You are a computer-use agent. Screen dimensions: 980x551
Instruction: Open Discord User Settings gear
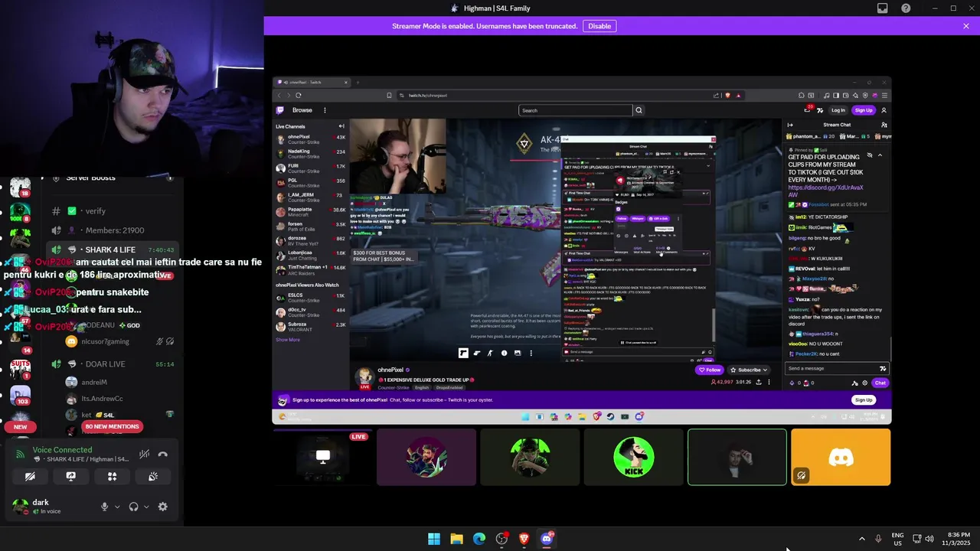point(162,507)
